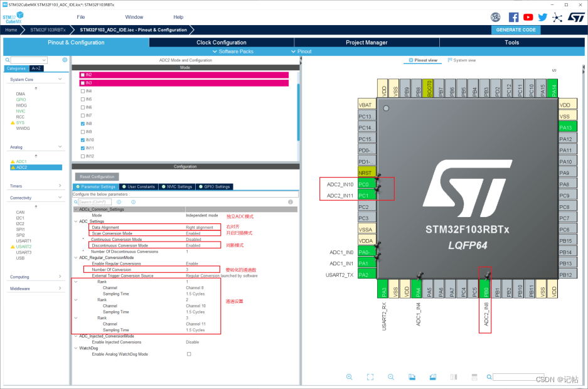The width and height of the screenshot is (588, 389).
Task: Click the zoom in magnifier icon
Action: [350, 376]
